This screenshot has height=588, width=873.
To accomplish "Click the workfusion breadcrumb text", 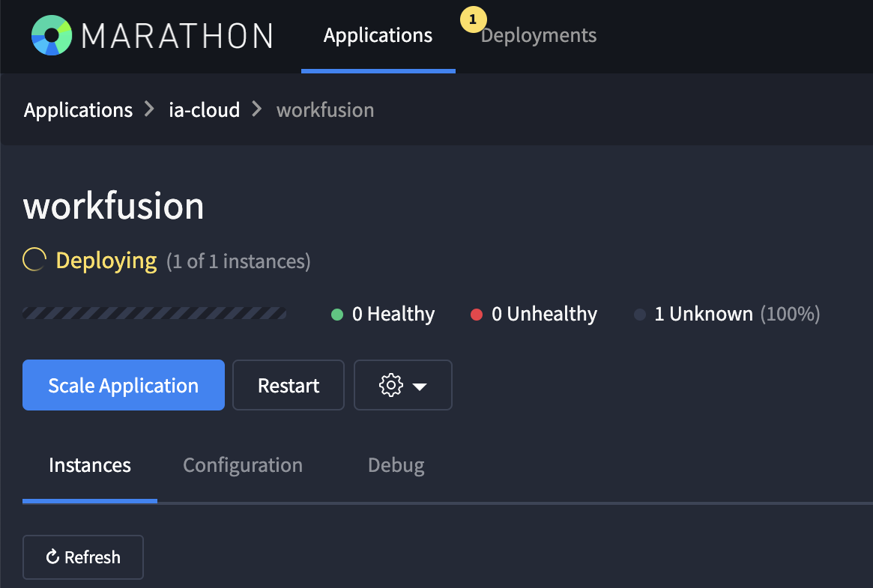I will tap(325, 109).
